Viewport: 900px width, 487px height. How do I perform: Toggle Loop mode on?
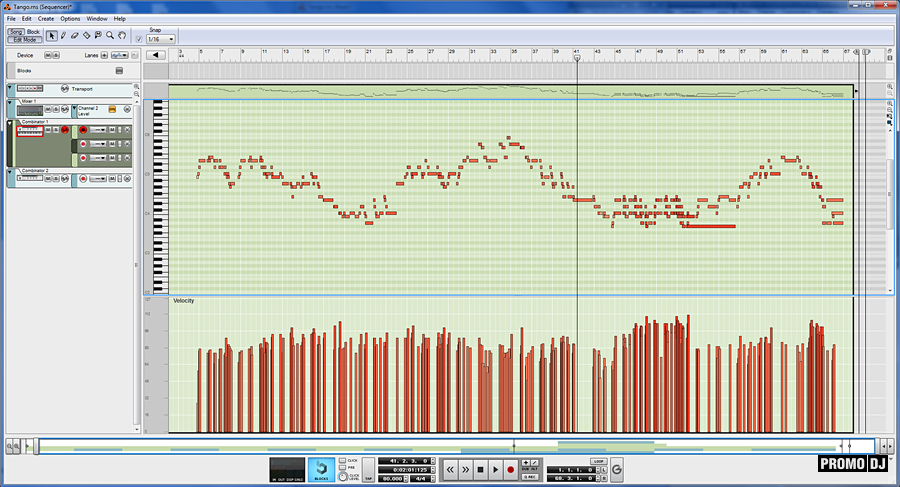pos(599,461)
